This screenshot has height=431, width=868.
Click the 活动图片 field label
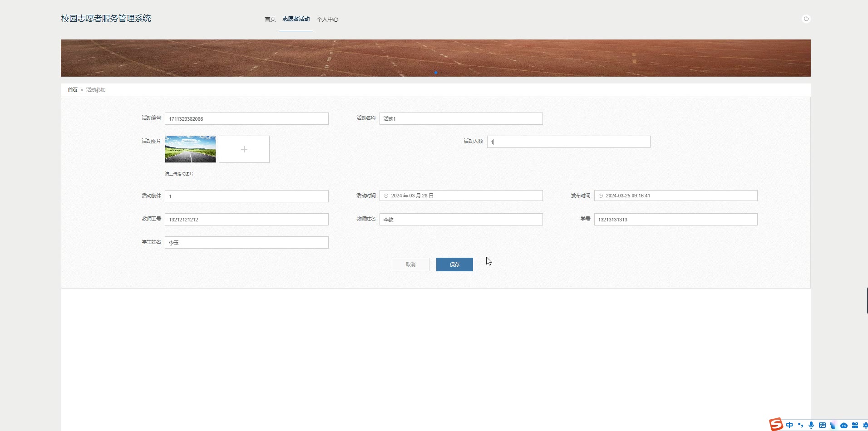tap(151, 141)
